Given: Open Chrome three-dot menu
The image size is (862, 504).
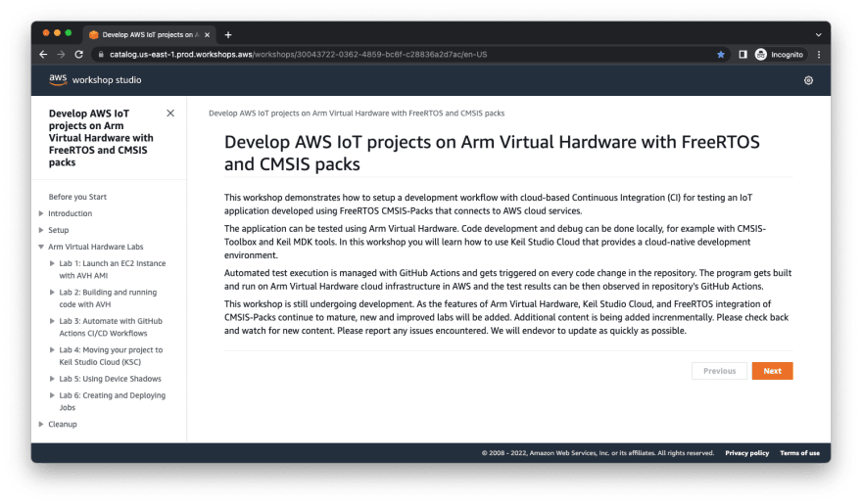Looking at the screenshot, I should tap(819, 55).
